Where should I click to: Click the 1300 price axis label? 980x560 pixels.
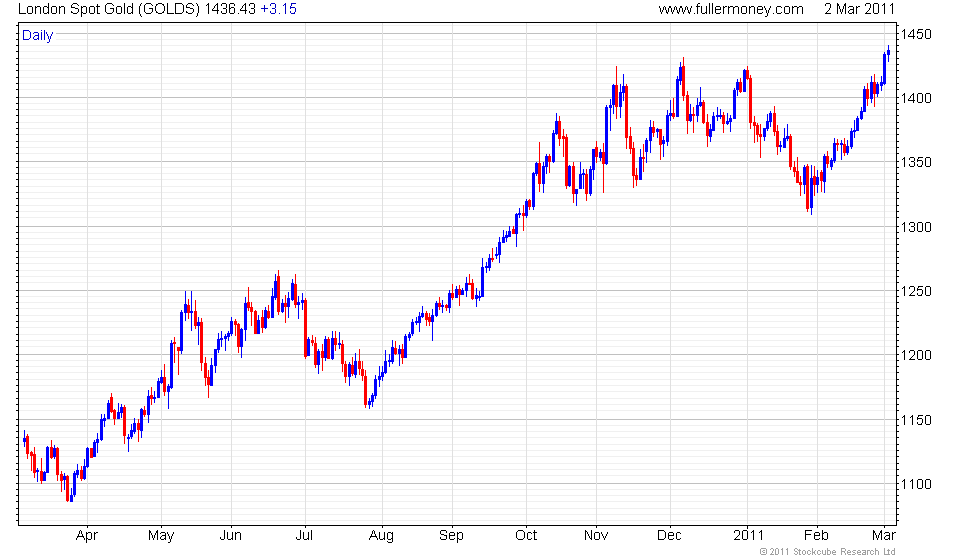click(x=916, y=228)
